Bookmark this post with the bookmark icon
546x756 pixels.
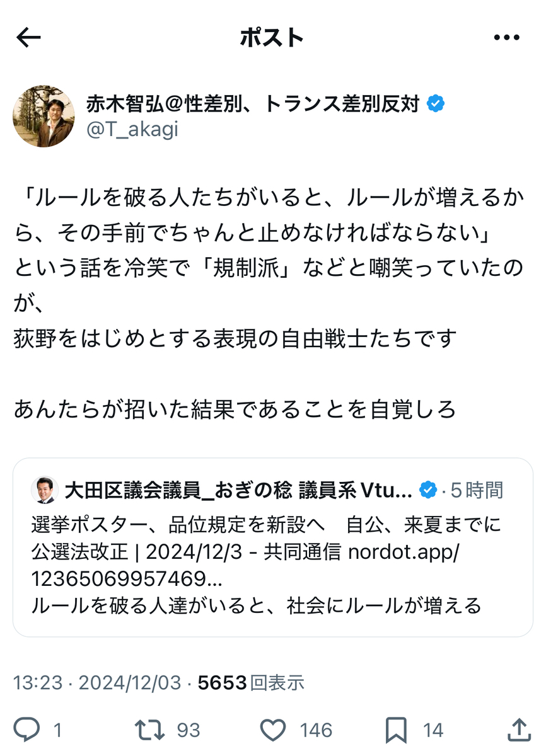pos(397,730)
